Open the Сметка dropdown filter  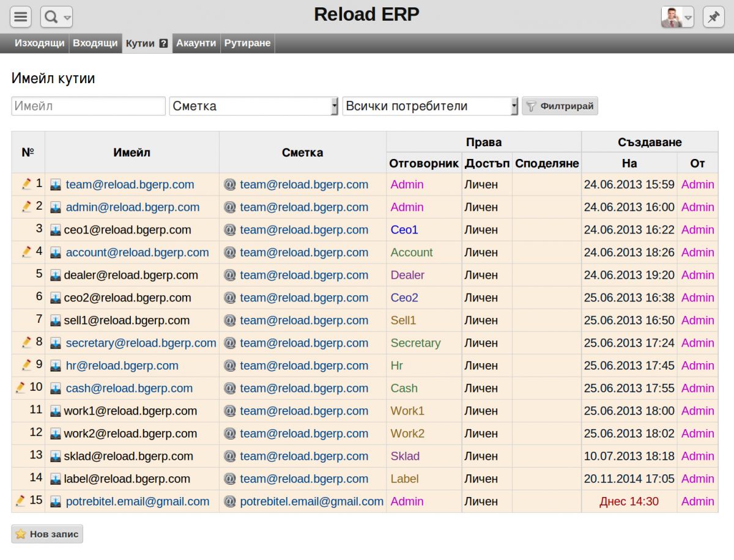pyautogui.click(x=254, y=106)
